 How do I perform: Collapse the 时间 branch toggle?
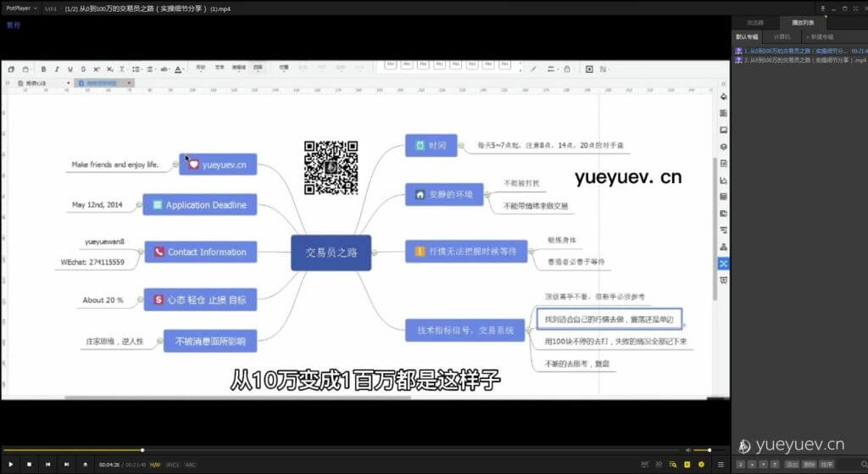pos(461,146)
